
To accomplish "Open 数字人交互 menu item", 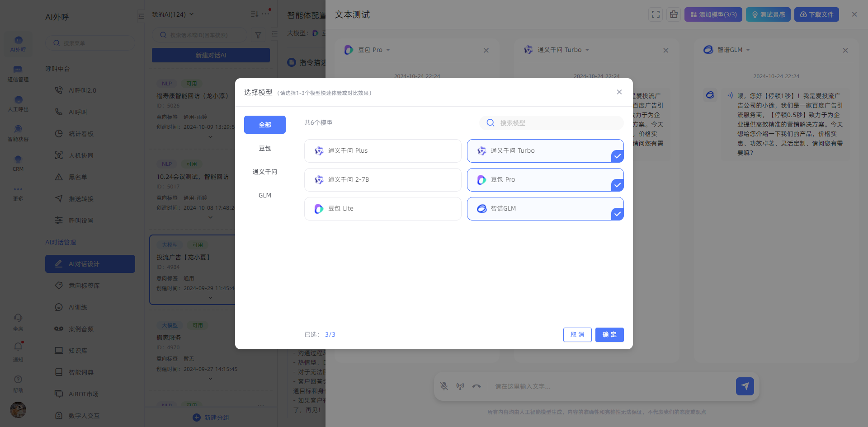I will pyautogui.click(x=90, y=416).
